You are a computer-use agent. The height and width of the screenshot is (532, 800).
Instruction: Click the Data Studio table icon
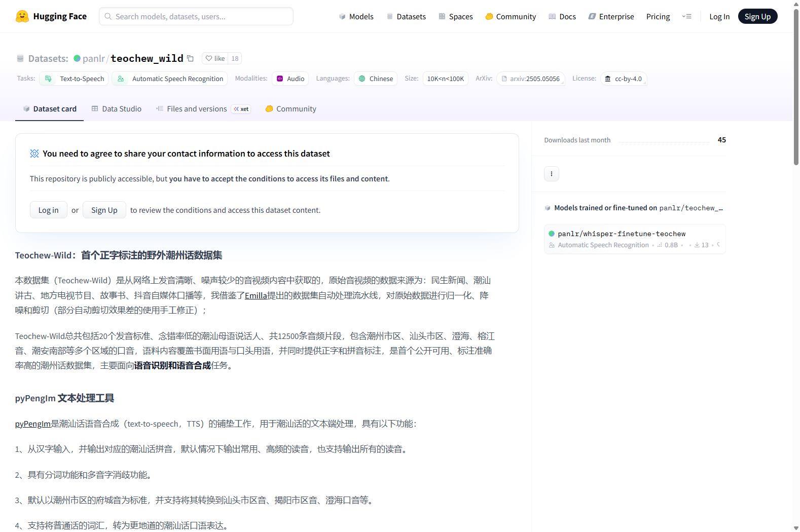tap(95, 108)
